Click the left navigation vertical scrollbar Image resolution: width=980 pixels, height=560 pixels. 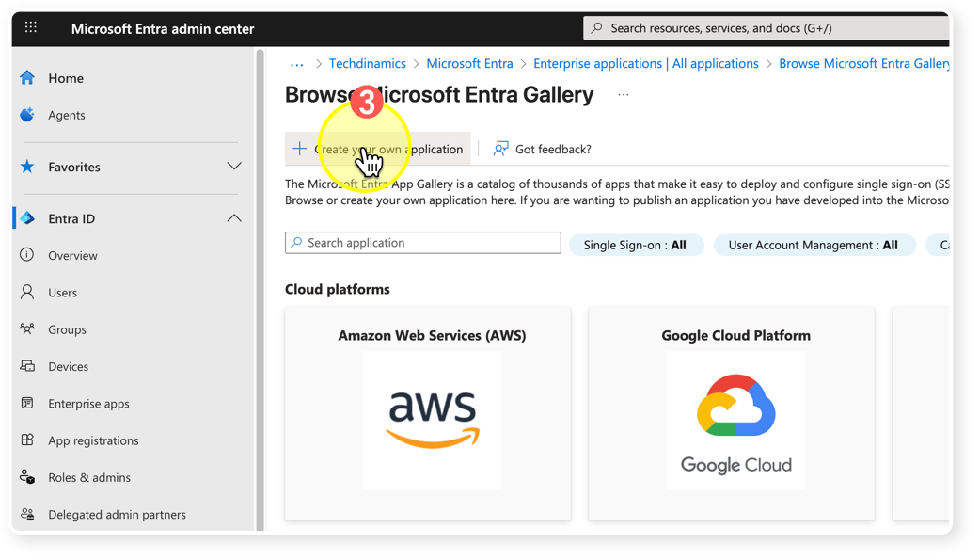click(x=260, y=290)
